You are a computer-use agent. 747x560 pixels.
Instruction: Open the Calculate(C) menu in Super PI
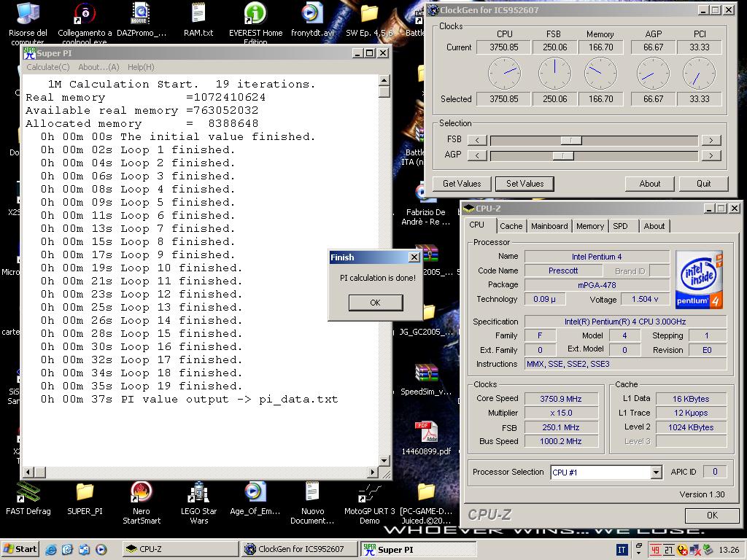(x=48, y=67)
